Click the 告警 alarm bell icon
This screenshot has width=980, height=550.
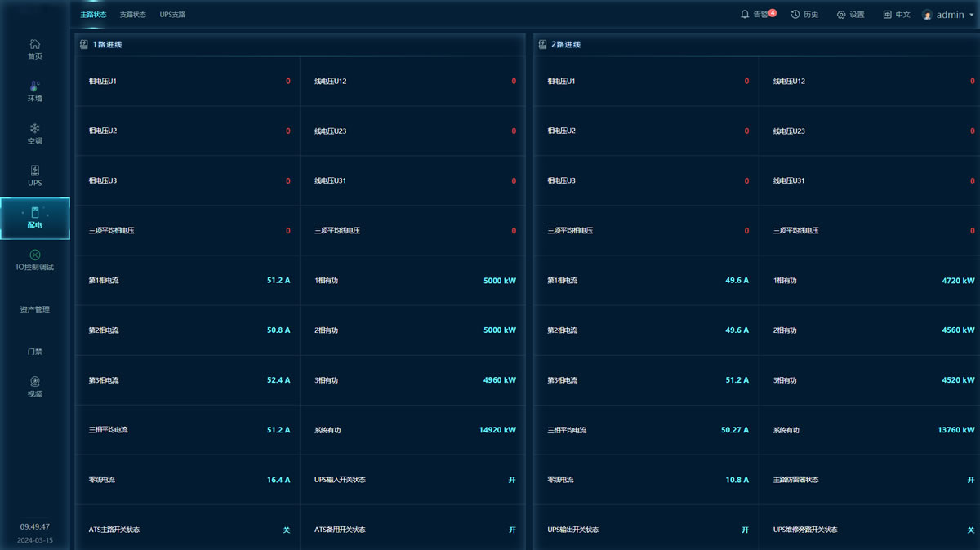coord(745,15)
